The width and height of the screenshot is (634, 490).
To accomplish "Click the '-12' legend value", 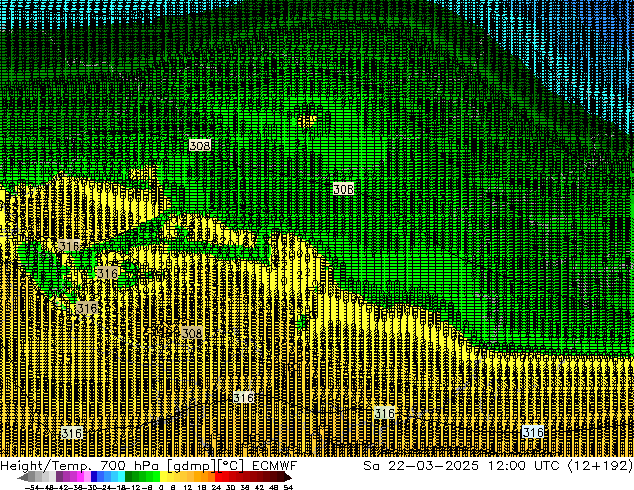I will 134,488.
